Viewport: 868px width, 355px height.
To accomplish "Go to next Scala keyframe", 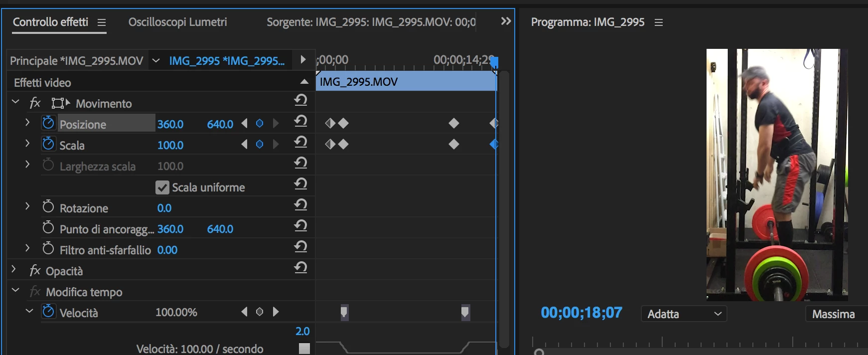I will 276,144.
